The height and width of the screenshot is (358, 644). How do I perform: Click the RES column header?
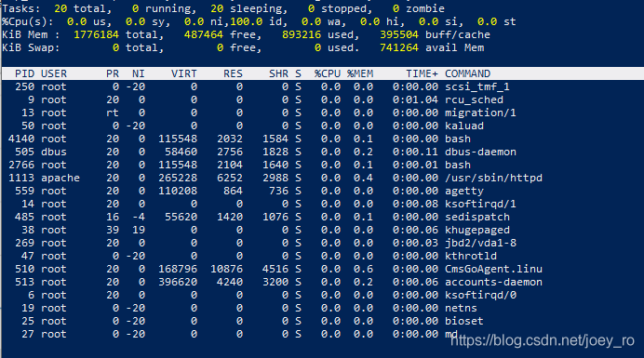click(x=233, y=73)
